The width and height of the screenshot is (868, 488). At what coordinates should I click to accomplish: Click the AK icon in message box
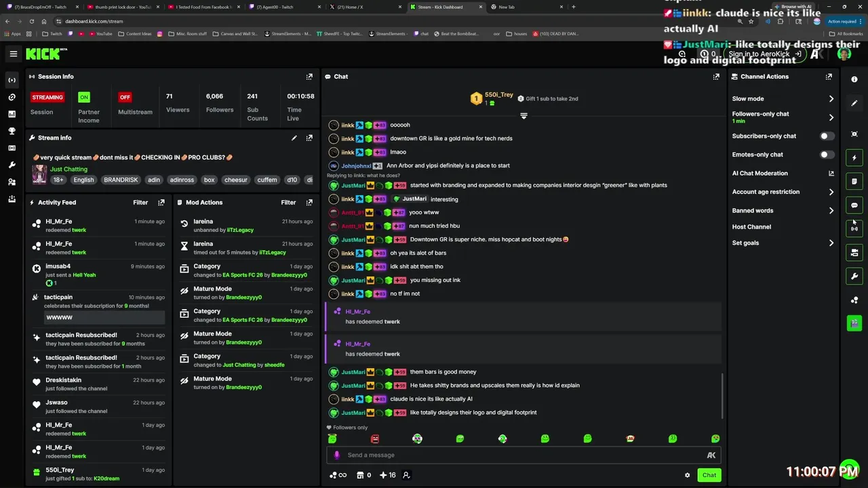tap(711, 455)
